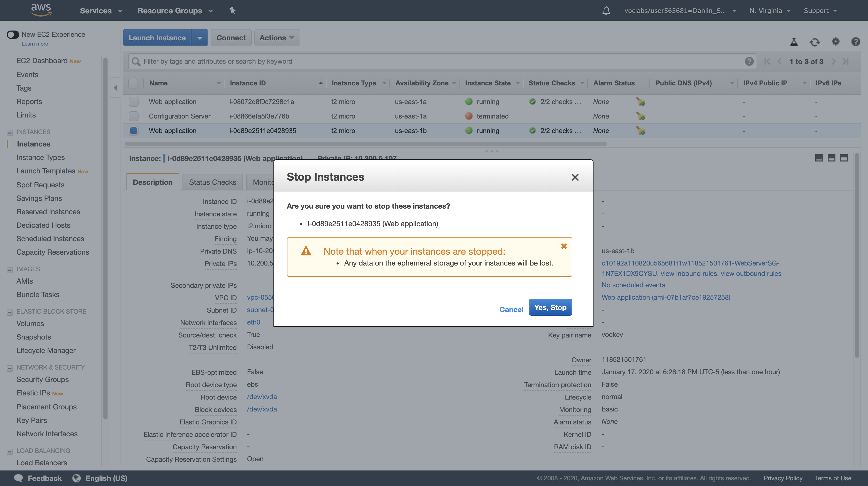Click Cancel in the Stop Instances dialog

511,309
